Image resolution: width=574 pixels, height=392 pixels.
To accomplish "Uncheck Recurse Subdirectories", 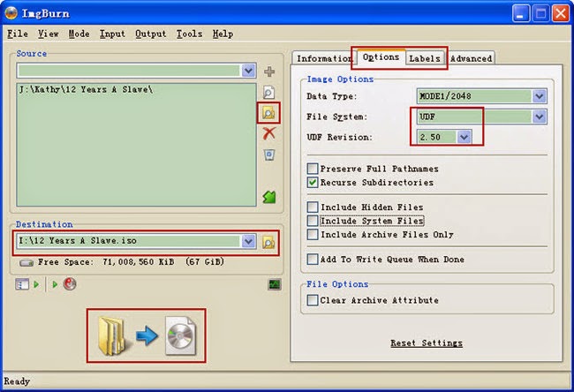I will (313, 182).
